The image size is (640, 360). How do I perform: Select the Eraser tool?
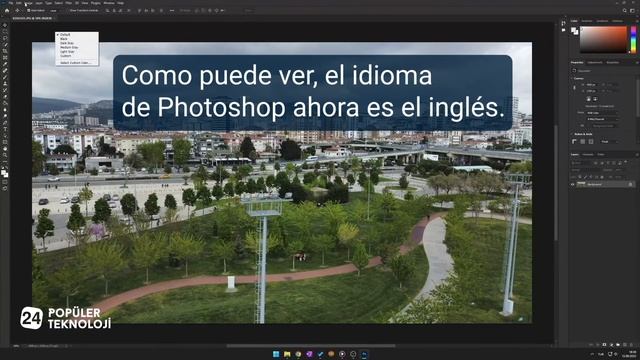tap(5, 97)
